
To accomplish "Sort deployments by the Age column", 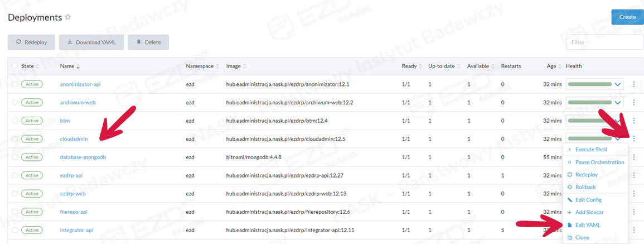I will (553, 66).
